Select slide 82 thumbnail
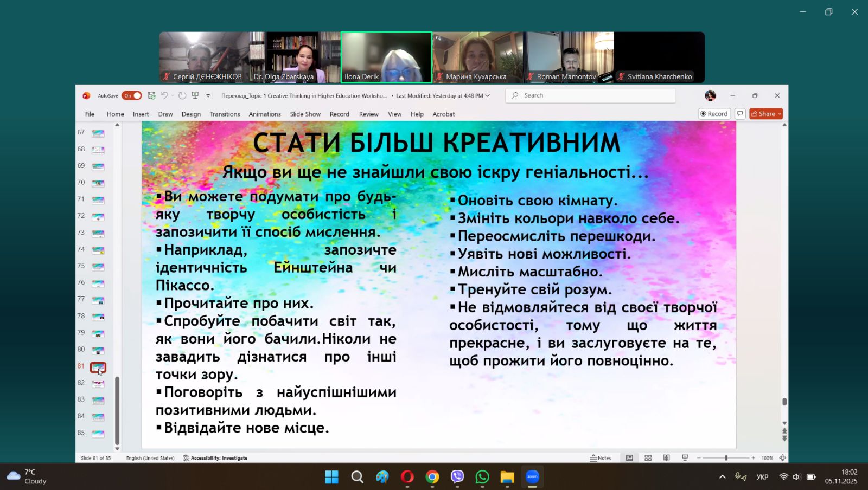Image resolution: width=868 pixels, height=490 pixels. click(x=98, y=383)
